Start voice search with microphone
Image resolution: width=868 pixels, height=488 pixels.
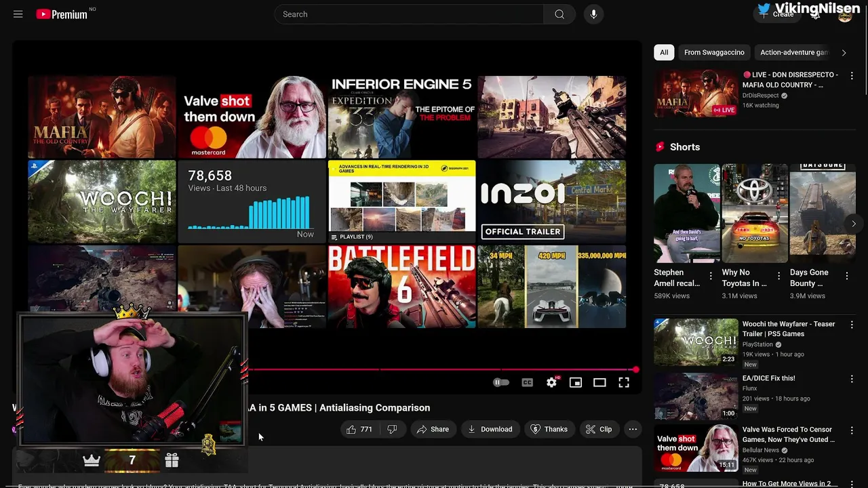click(593, 14)
